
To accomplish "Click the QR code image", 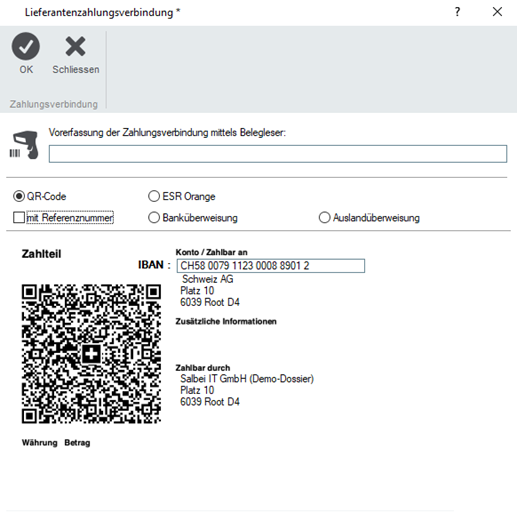I will coord(91,354).
